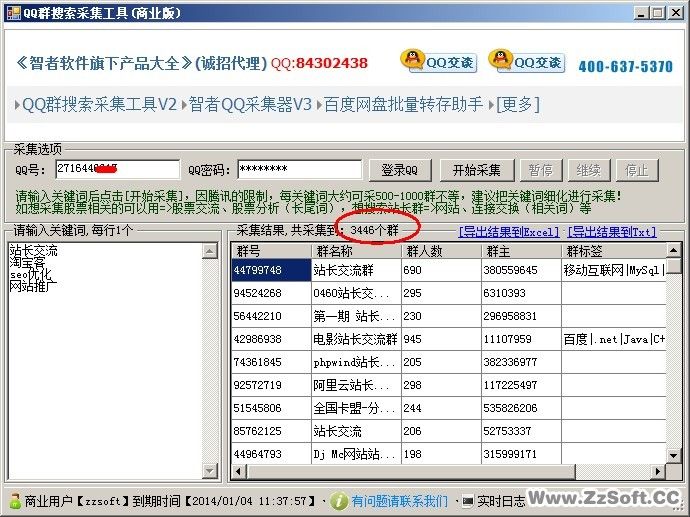690x517 pixels.
Task: Open the 智者QQ采集器V3 link
Action: point(250,104)
